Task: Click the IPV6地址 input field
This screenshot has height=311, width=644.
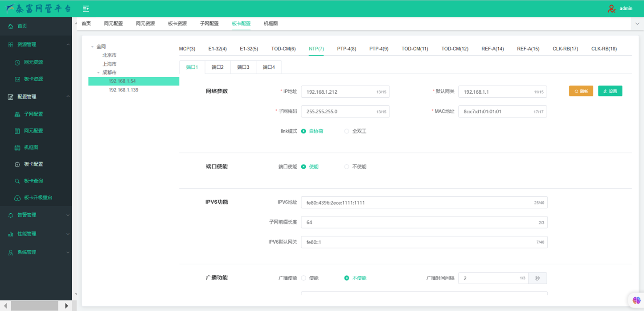Action: (x=417, y=203)
